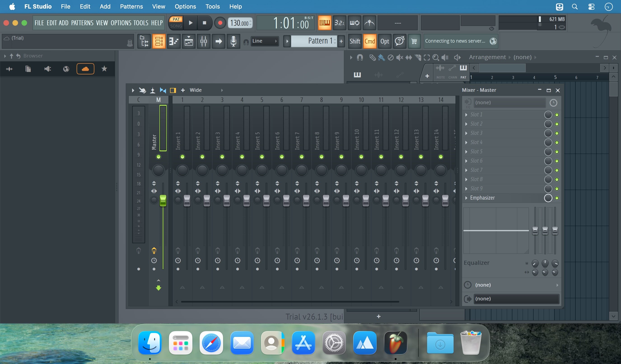The height and width of the screenshot is (364, 621).
Task: Open the Mixer from the toolbar
Action: [203, 41]
